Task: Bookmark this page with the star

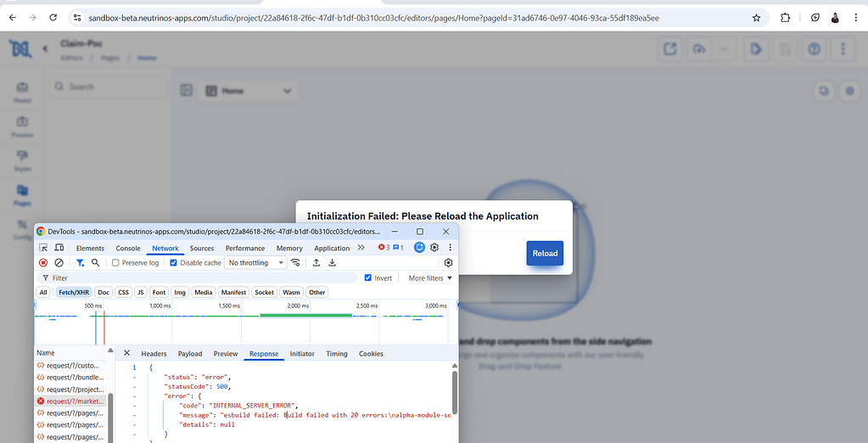Action: [x=756, y=18]
